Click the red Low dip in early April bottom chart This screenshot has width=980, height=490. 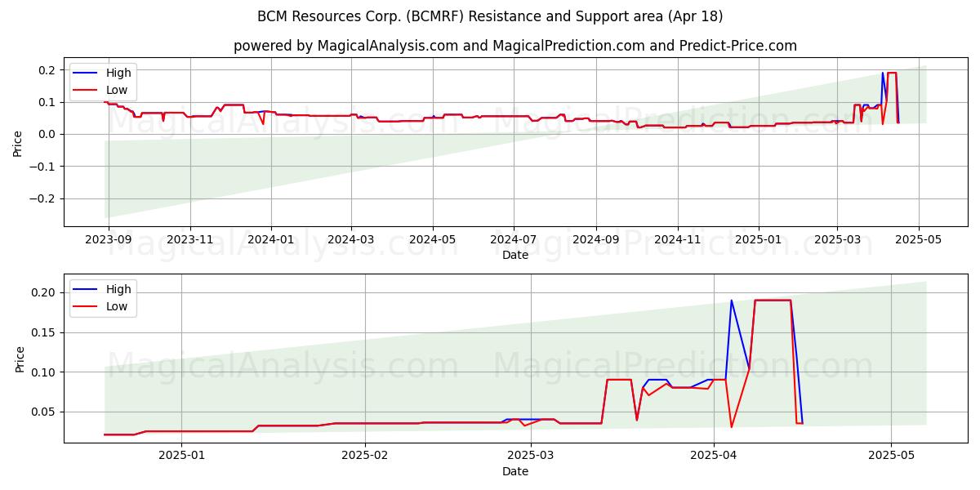731,426
